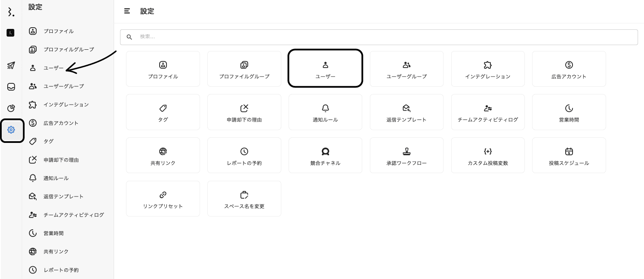This screenshot has width=644, height=279.
Task: Select the Settings gear icon in left rail
Action: pos(11,130)
